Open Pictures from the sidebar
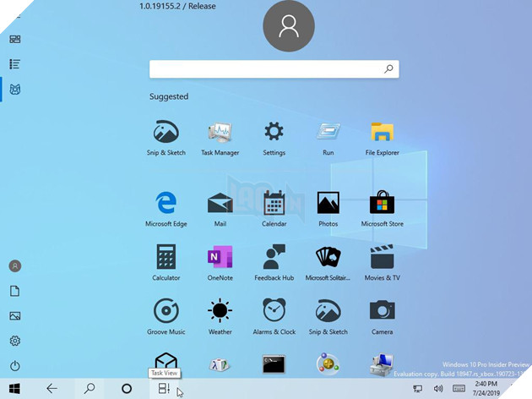 pyautogui.click(x=15, y=316)
